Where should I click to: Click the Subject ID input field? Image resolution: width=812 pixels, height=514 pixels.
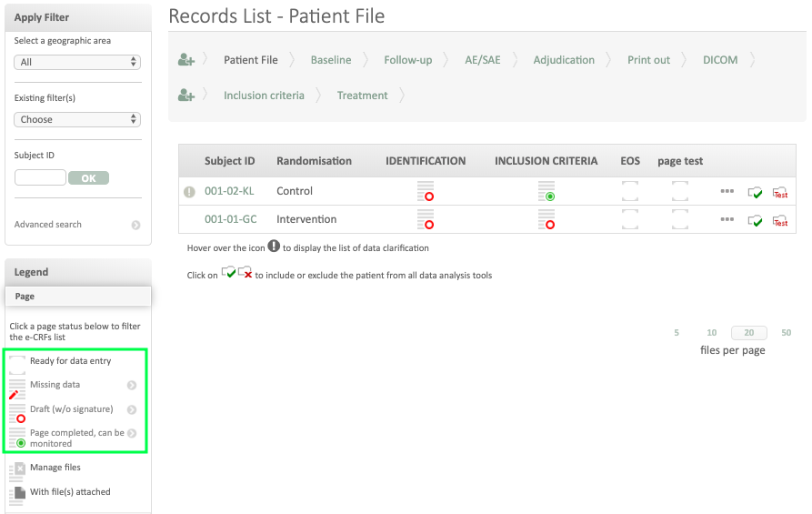pos(40,178)
